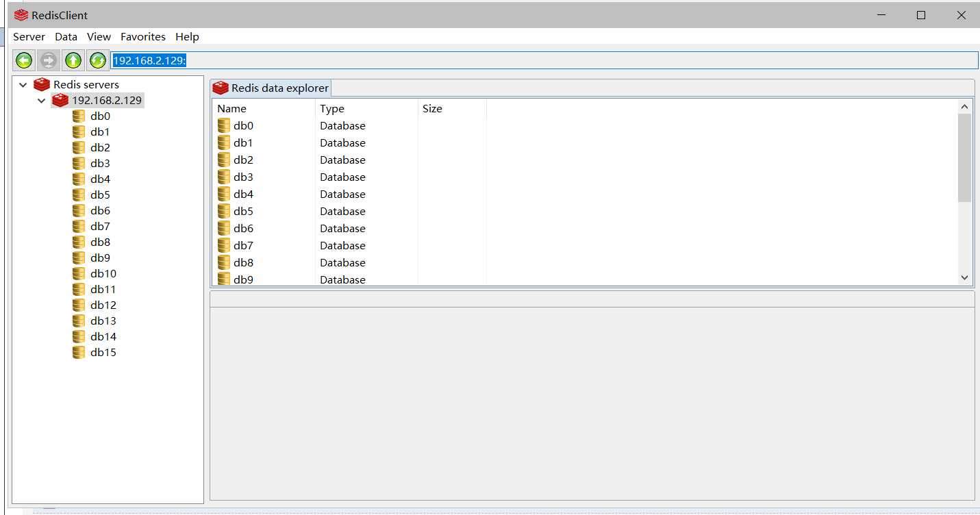
Task: Sort list by the Name column header
Action: click(x=264, y=108)
